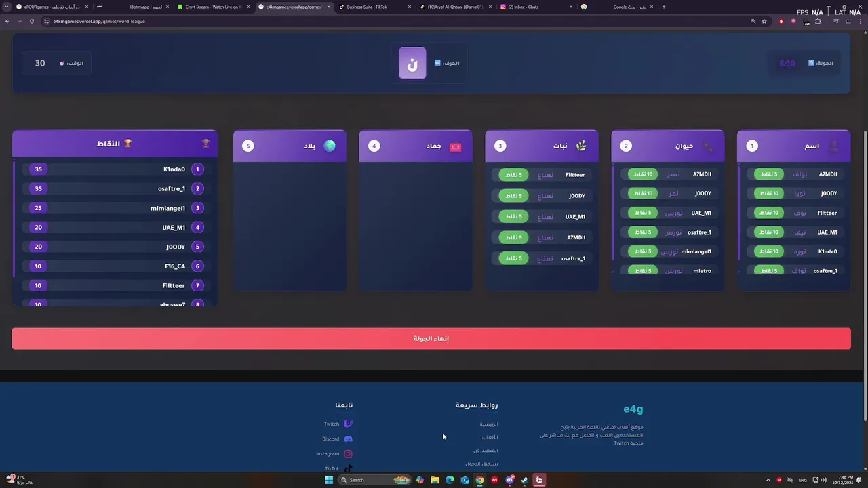The image size is (868, 488).
Task: Click the browser back arrow
Action: pos(7,21)
